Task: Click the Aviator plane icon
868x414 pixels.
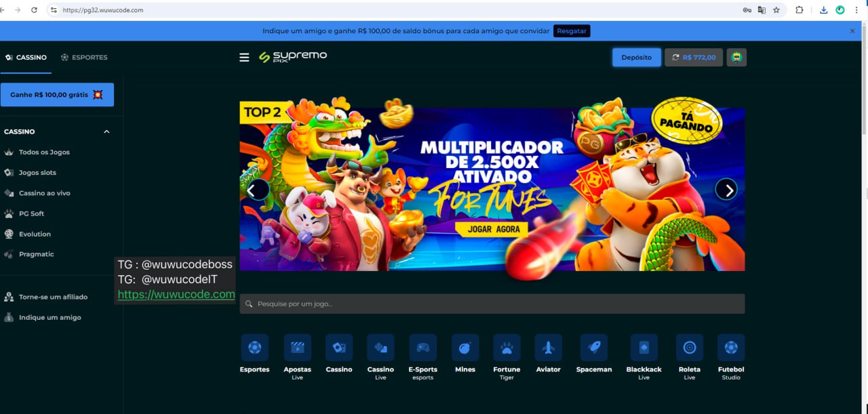Action: [x=548, y=348]
